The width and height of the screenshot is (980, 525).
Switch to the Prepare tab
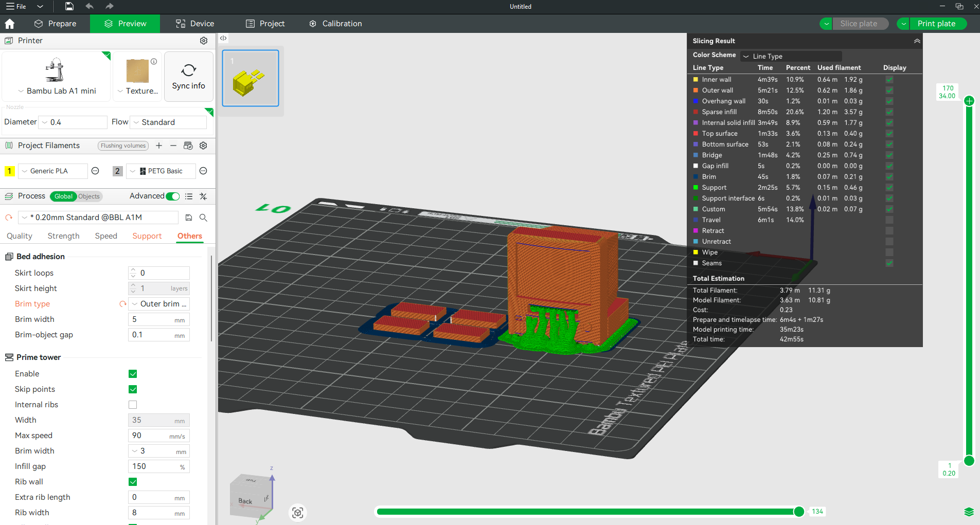[56, 24]
